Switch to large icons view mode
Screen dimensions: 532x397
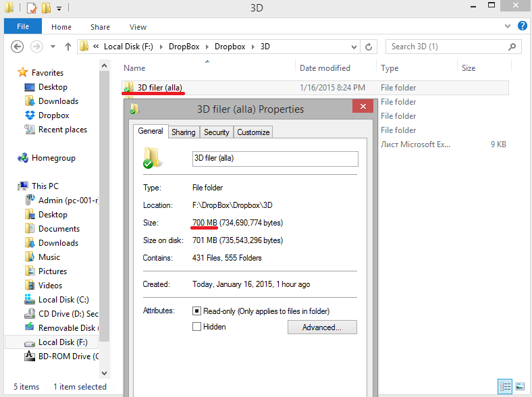tap(520, 387)
